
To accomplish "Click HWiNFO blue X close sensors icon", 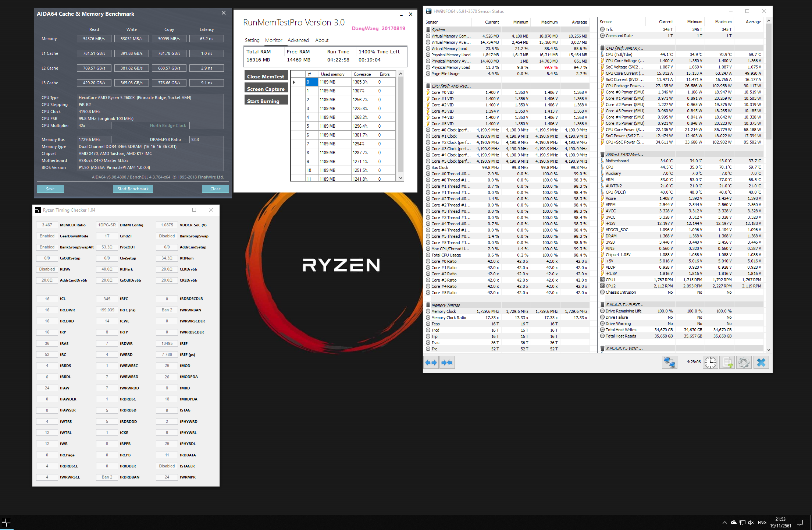I will [761, 363].
